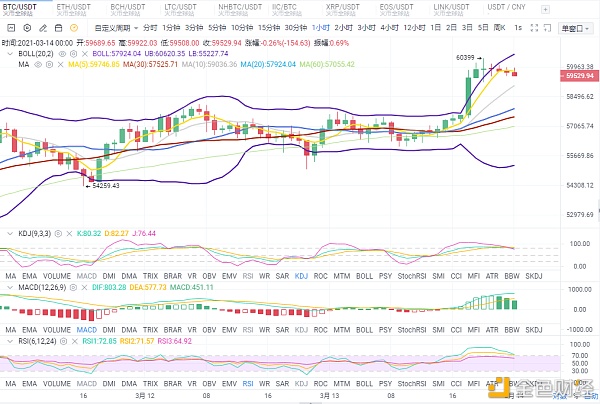Choose RSI in row below RSI chart
The width and height of the screenshot is (600, 404).
[x=248, y=384]
